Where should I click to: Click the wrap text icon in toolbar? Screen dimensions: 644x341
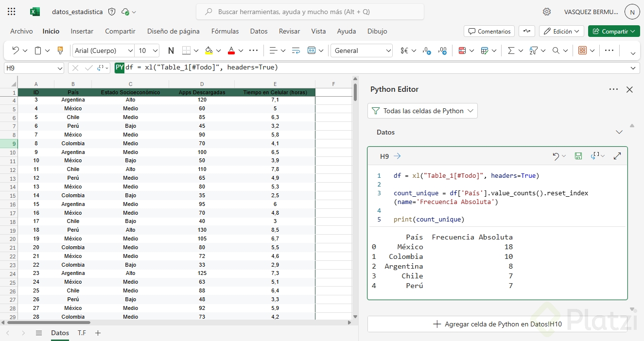tap(296, 51)
